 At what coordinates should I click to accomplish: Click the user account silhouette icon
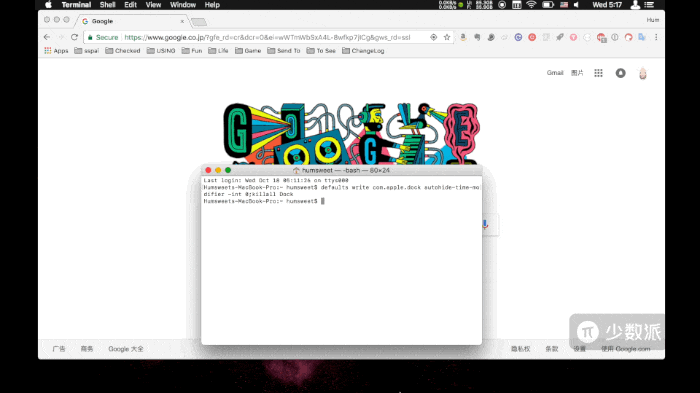point(635,5)
